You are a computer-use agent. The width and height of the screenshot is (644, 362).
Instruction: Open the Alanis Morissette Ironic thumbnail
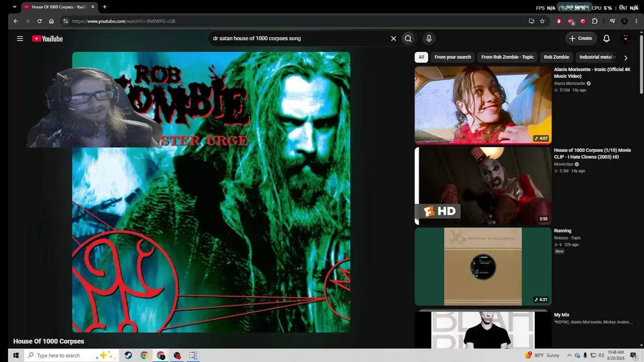[x=483, y=105]
